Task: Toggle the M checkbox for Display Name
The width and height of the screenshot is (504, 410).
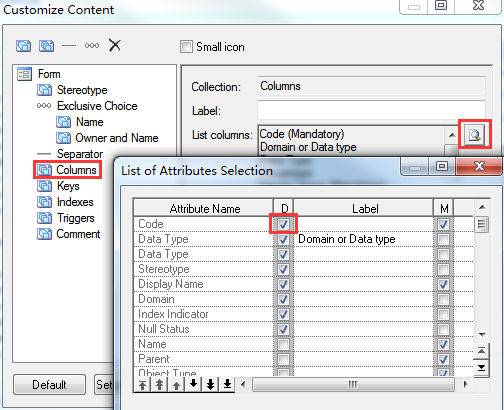Action: (443, 284)
